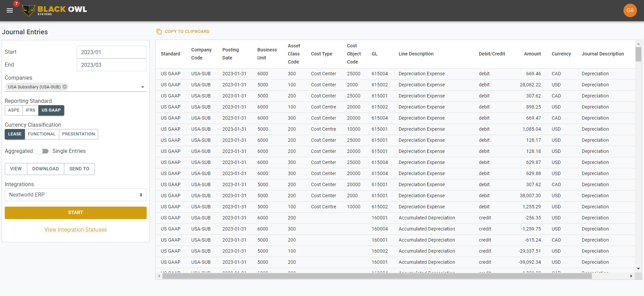
Task: Open the hamburger navigation menu
Action: (10, 10)
